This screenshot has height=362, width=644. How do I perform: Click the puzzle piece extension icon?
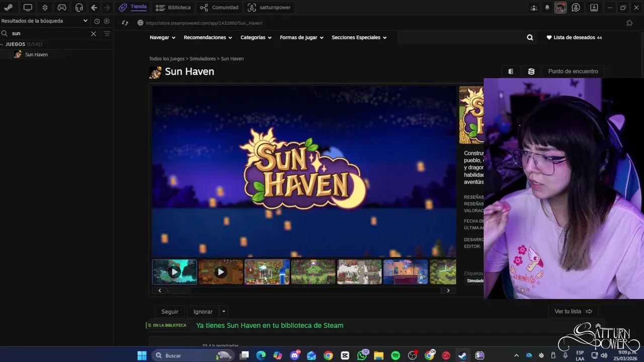(629, 23)
